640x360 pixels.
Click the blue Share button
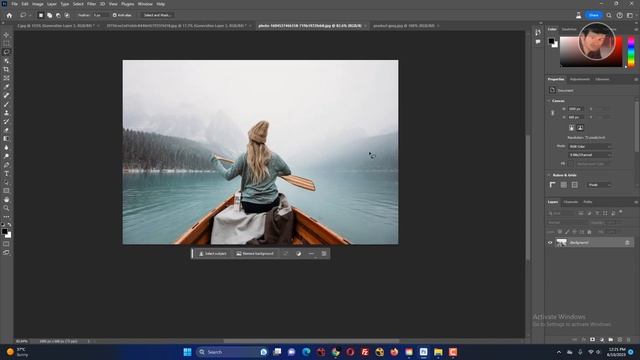pos(593,15)
